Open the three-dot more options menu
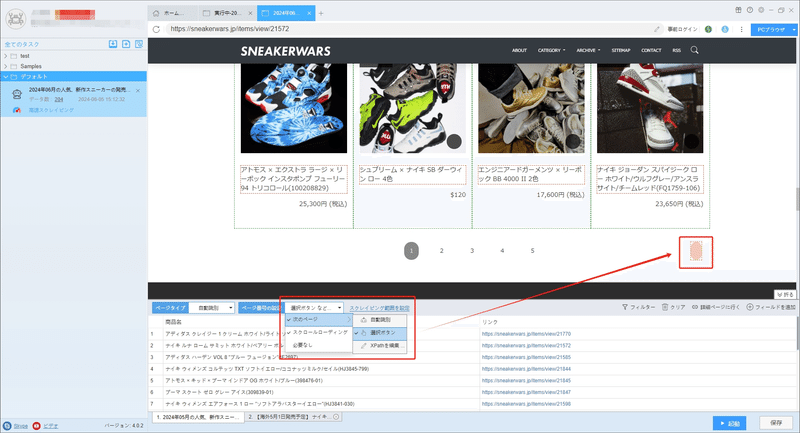The width and height of the screenshot is (800, 433). click(741, 29)
